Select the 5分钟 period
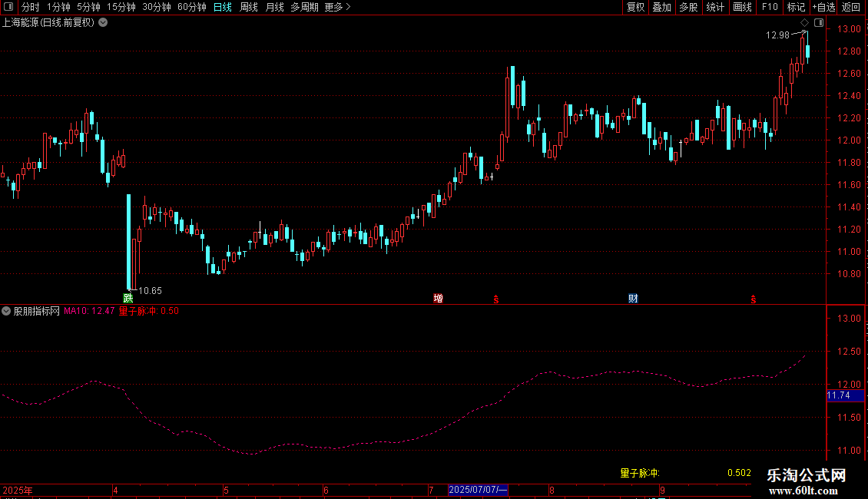This screenshot has width=868, height=499. point(88,7)
